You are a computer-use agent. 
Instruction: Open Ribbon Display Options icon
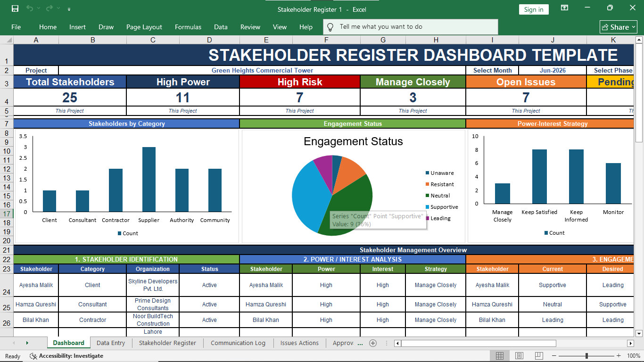pyautogui.click(x=564, y=8)
